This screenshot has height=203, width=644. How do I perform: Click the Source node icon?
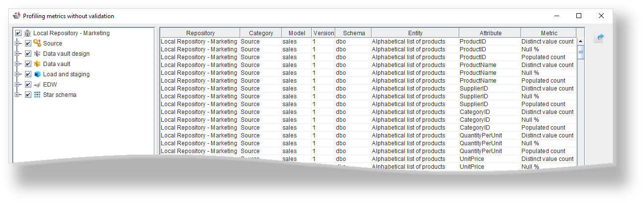37,43
